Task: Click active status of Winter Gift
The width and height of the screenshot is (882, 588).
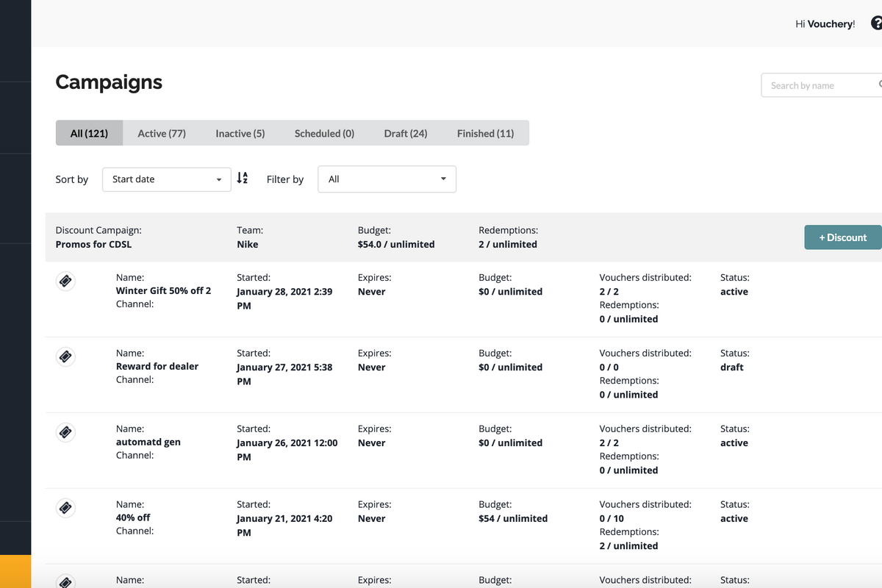Action: click(734, 292)
